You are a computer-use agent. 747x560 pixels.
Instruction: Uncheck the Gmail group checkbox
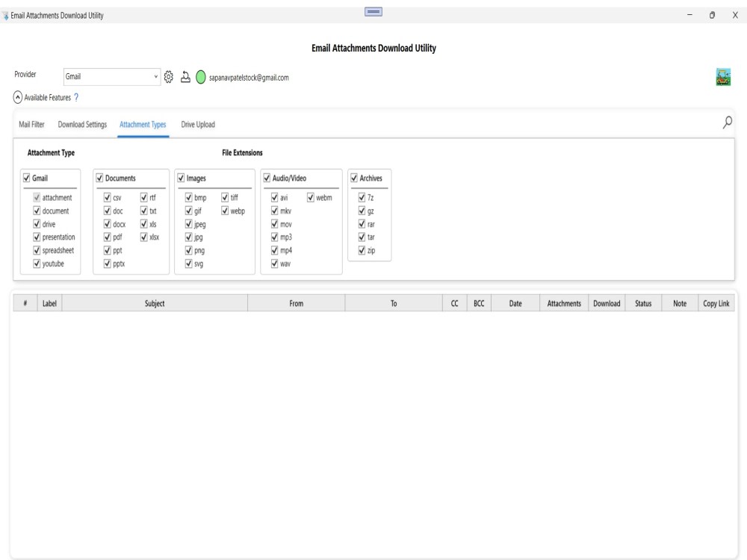pyautogui.click(x=27, y=178)
